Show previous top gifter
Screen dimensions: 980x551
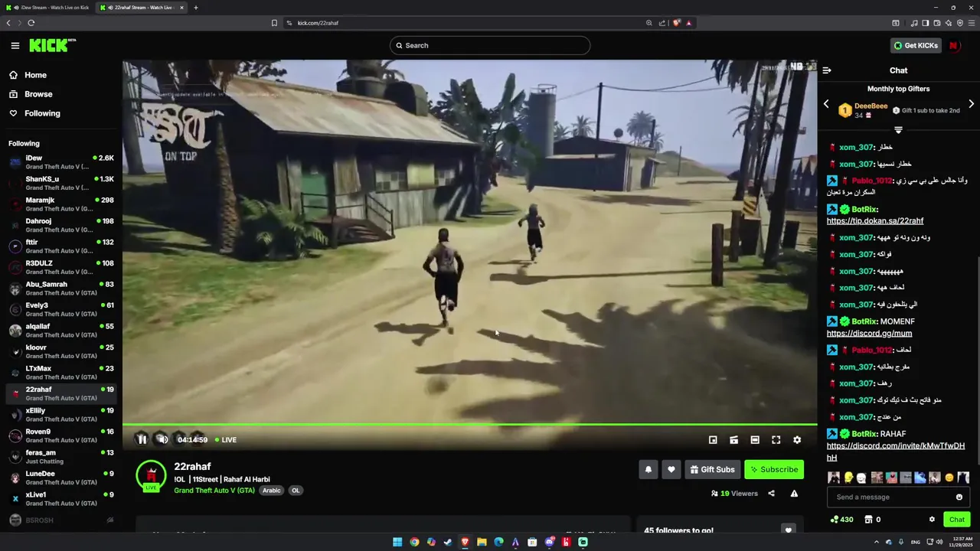[826, 104]
